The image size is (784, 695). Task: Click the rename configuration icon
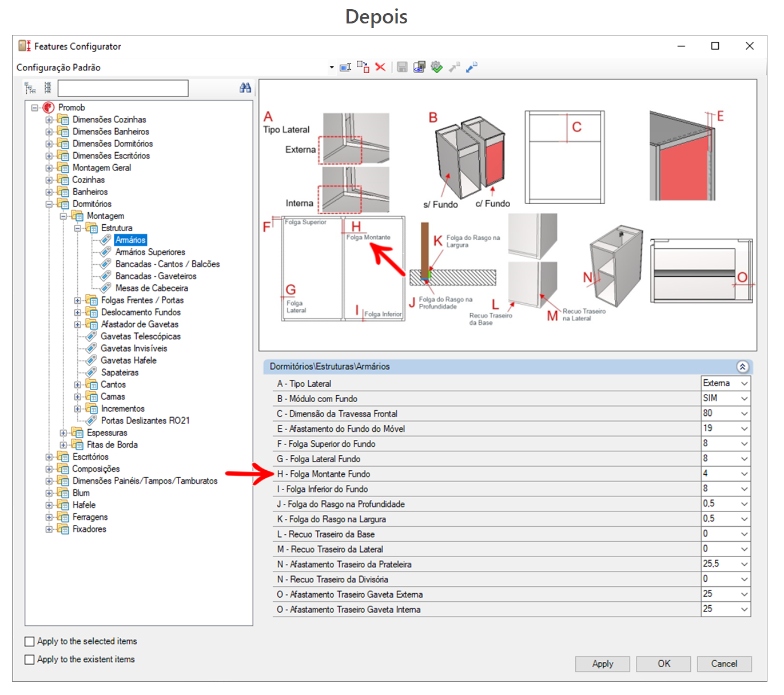coord(345,67)
